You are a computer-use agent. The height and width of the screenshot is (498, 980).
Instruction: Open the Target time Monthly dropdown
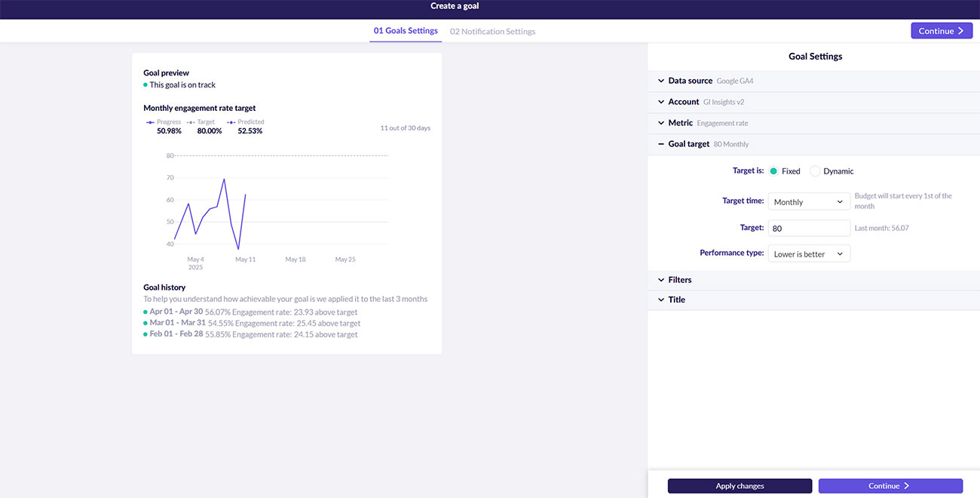809,202
